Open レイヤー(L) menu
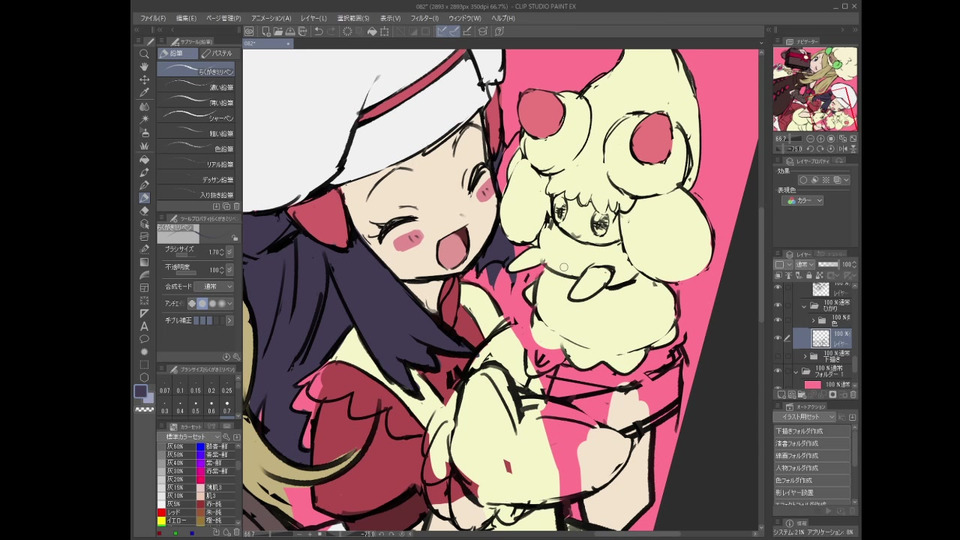Screen dimensions: 960x540 313,18
